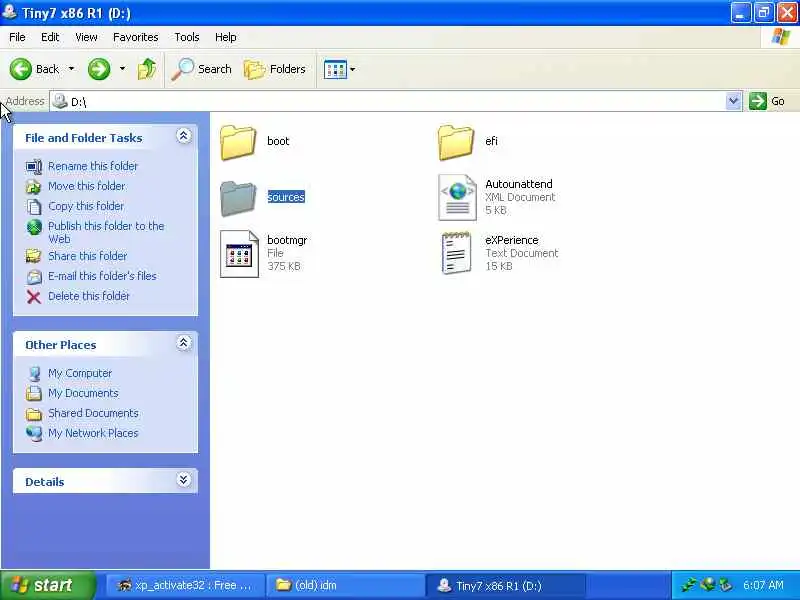Viewport: 800px width, 600px height.
Task: Click the Rename this folder icon
Action: click(x=34, y=167)
